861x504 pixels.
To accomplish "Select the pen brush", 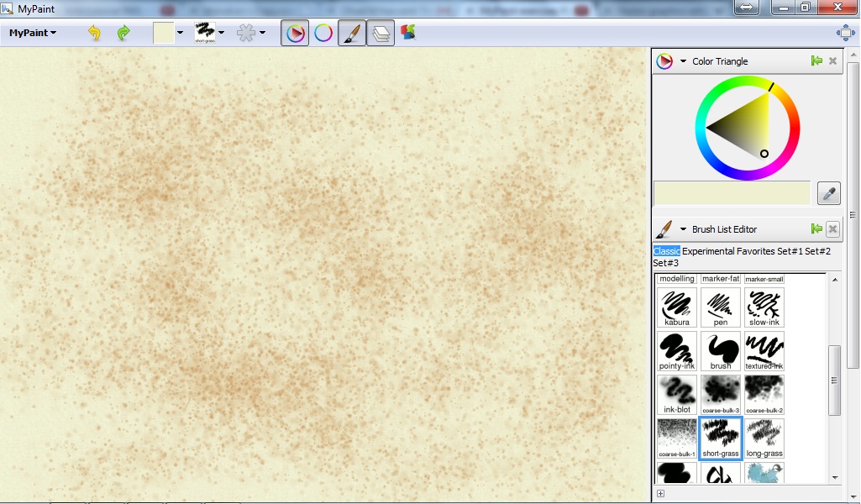I will [721, 307].
